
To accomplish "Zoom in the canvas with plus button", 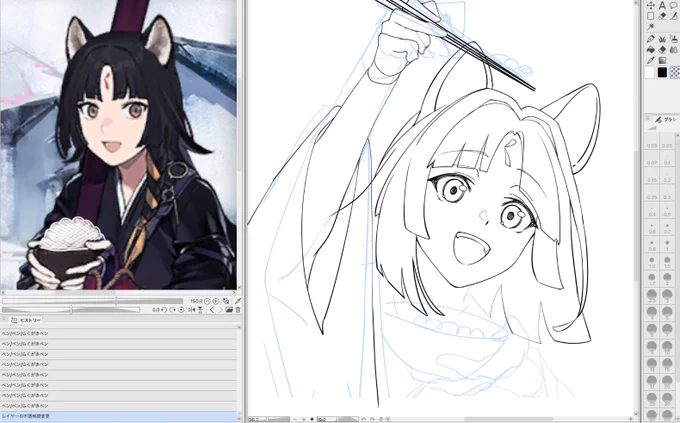I will pos(304,420).
